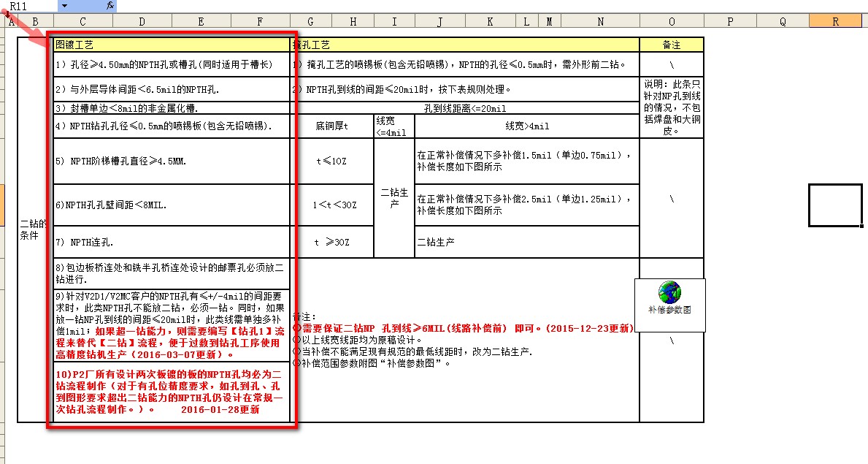868x464 pixels.
Task: Select cell 与外层导体间距<6.5mil的NPTH孔
Action: [x=172, y=89]
